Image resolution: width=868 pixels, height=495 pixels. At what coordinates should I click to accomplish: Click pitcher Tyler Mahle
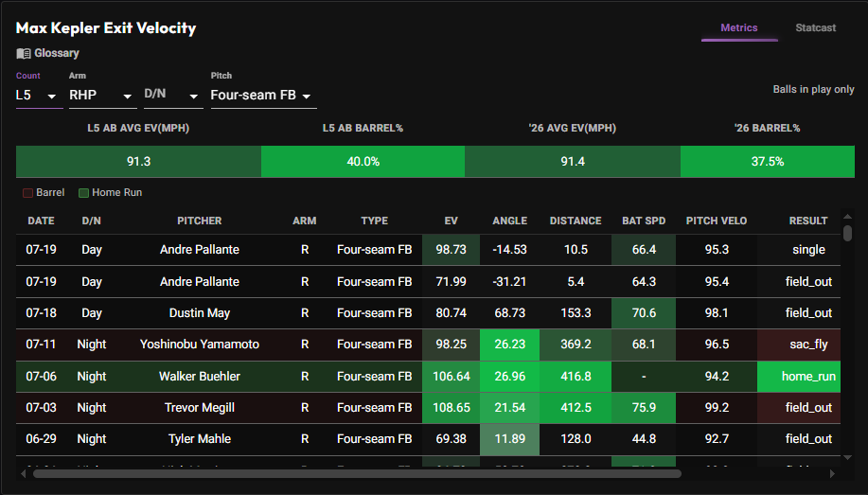pyautogui.click(x=200, y=438)
